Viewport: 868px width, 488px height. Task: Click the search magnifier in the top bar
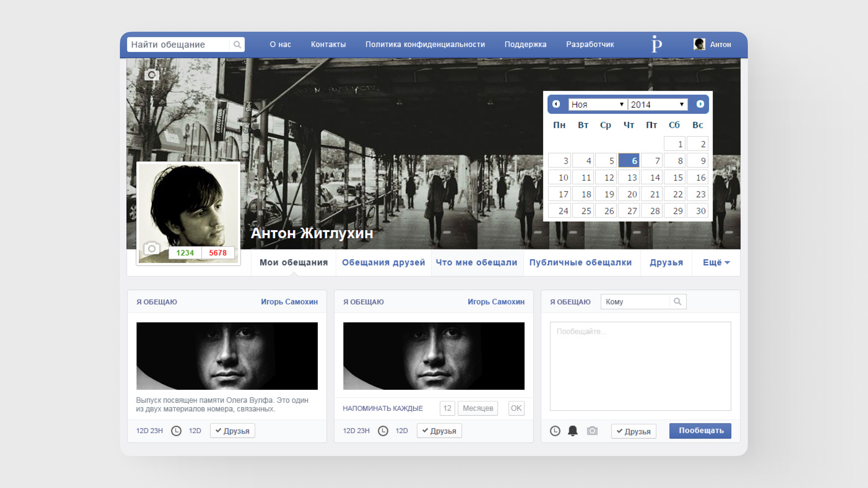[237, 44]
